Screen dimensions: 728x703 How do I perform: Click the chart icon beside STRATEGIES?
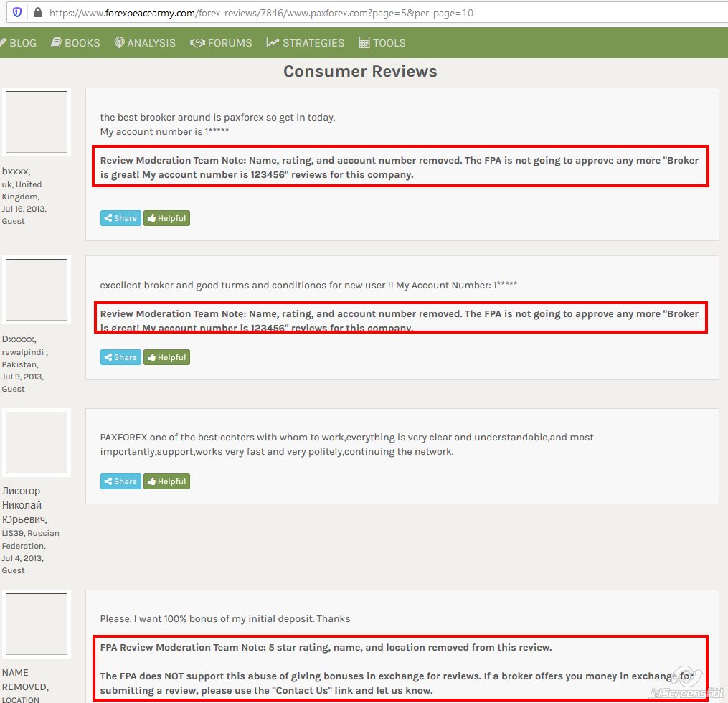click(273, 43)
